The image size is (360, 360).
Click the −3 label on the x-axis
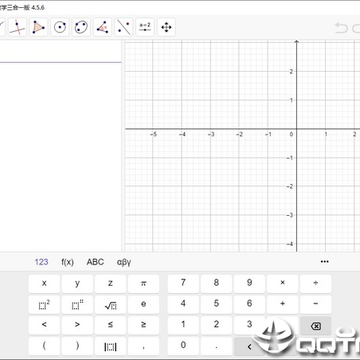211,134
